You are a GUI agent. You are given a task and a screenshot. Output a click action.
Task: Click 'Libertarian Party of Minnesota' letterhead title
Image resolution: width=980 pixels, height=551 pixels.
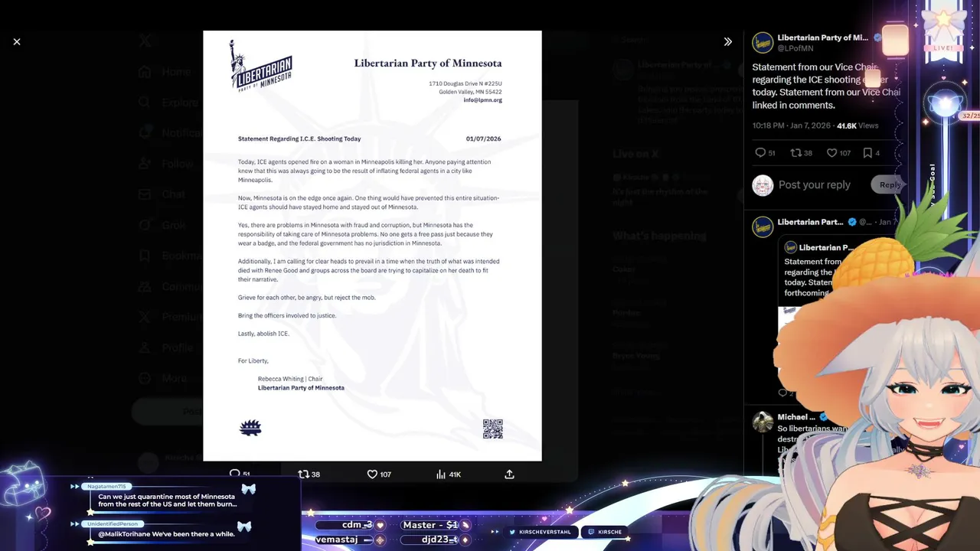(x=428, y=63)
